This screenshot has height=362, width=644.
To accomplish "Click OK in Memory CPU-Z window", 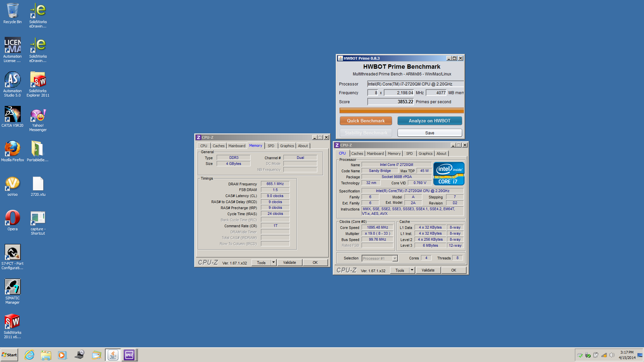I will point(315,262).
